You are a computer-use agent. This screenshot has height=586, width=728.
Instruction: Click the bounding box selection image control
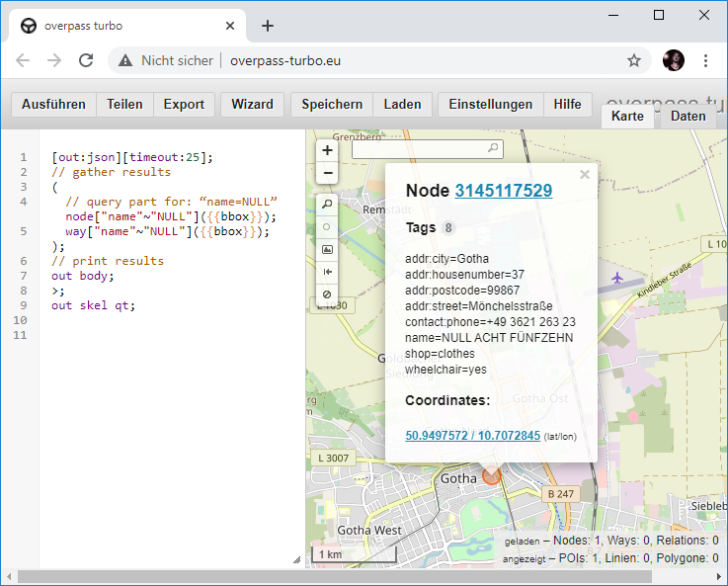tap(328, 249)
